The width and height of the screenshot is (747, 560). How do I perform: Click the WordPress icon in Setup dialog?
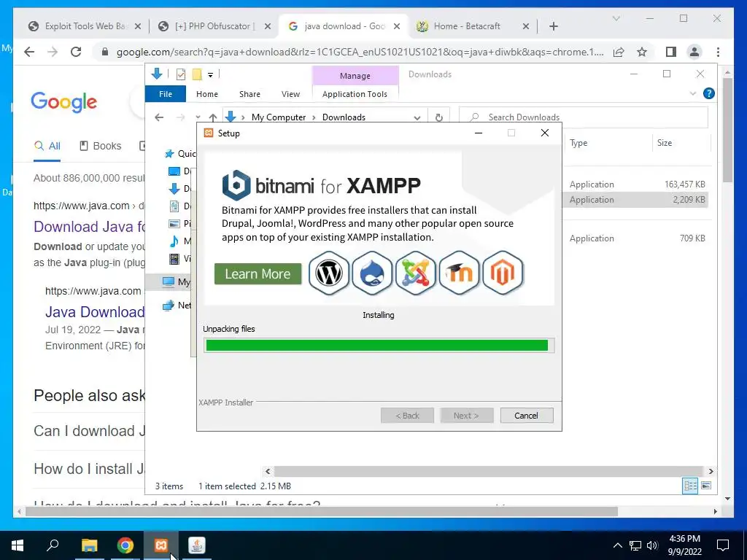click(329, 273)
